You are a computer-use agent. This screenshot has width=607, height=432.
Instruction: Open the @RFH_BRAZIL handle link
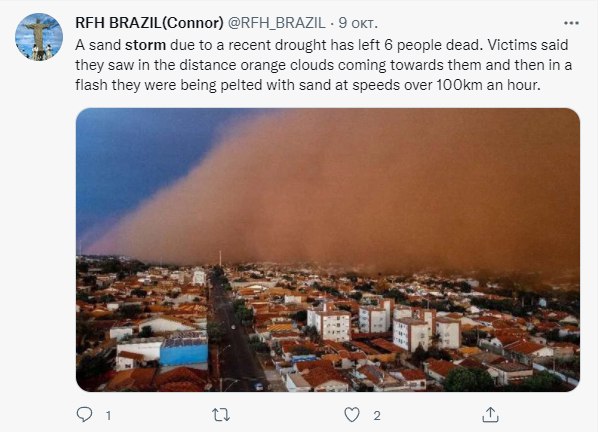pos(282,23)
